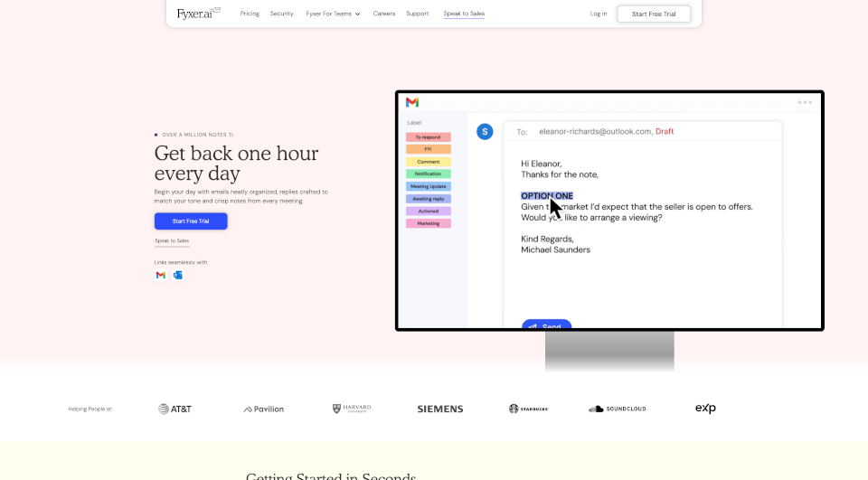This screenshot has width=868, height=480.
Task: Select the Meeting Update label
Action: tap(429, 186)
